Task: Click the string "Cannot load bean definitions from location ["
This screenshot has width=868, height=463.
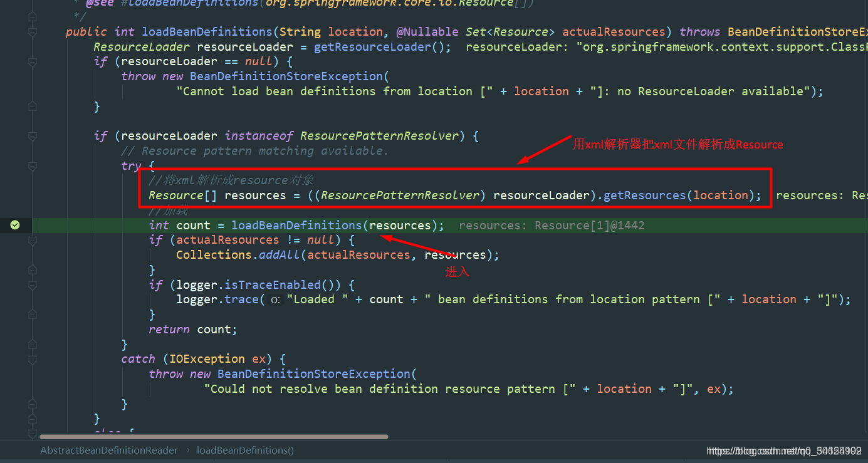Action: click(335, 91)
